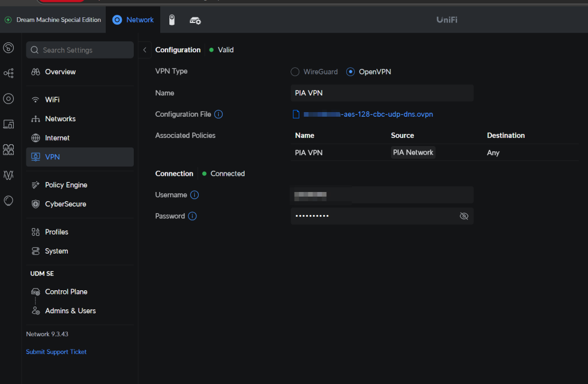Open System settings

pyautogui.click(x=80, y=251)
